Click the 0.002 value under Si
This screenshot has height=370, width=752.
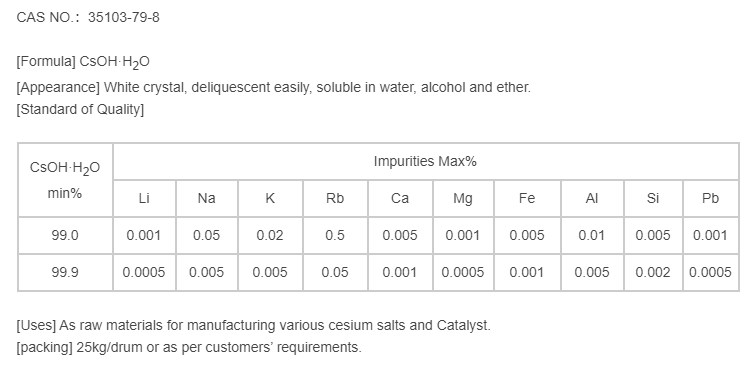(653, 272)
